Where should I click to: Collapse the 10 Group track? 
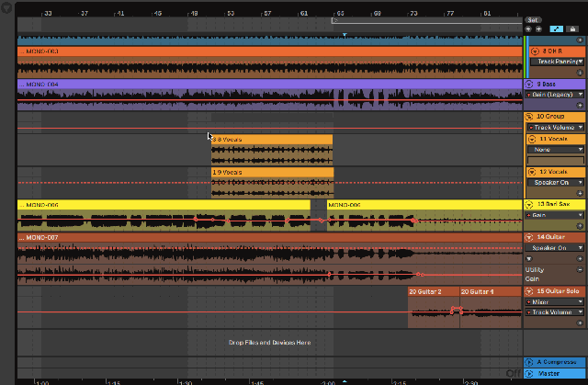530,117
